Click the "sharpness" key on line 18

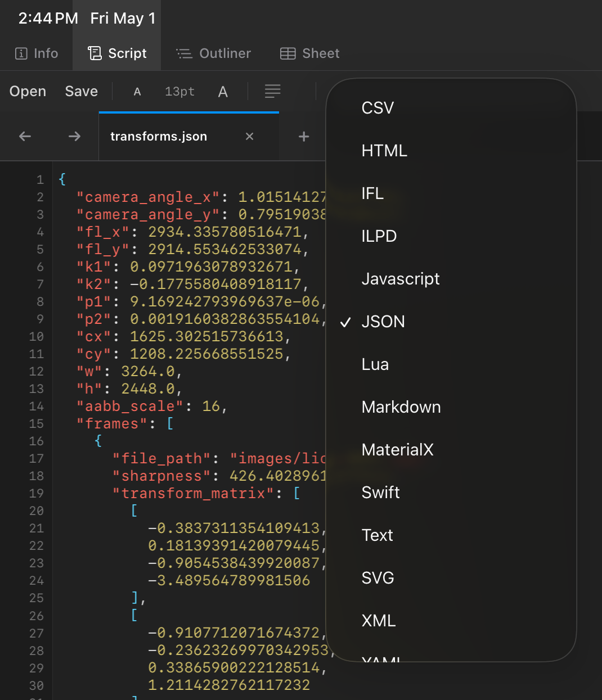click(x=161, y=476)
